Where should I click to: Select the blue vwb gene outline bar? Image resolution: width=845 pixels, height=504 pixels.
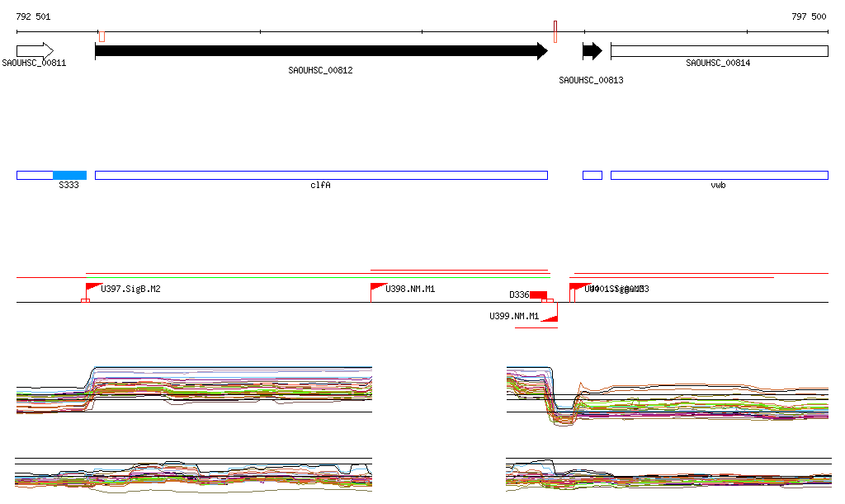[x=720, y=175]
